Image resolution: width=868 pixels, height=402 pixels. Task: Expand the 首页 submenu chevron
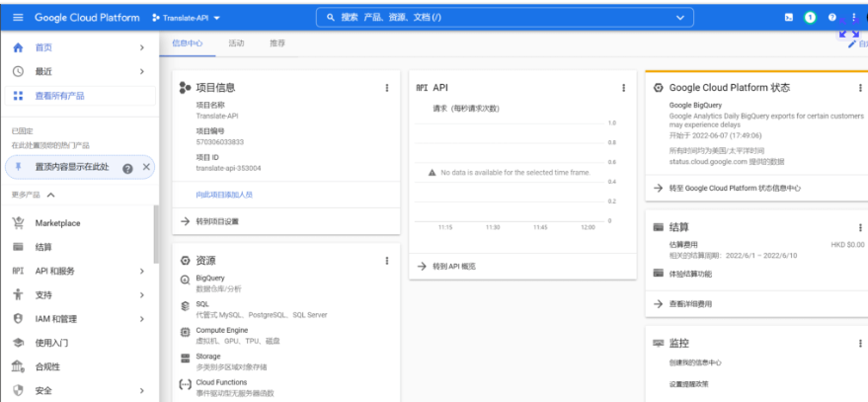coord(142,47)
